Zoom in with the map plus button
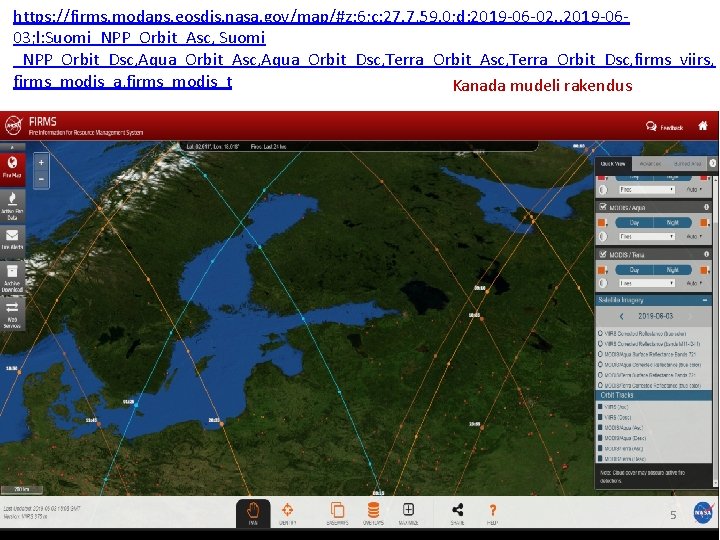Screen dimensions: 720x540 (x=41, y=163)
